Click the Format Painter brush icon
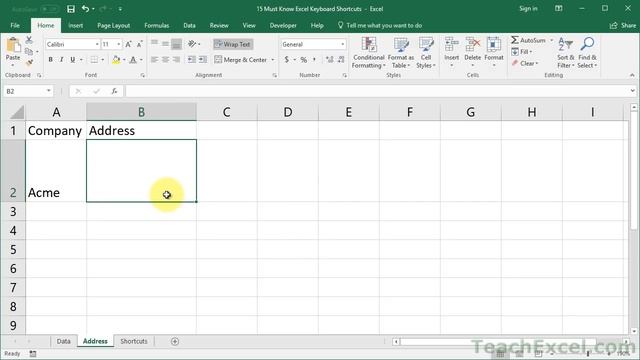The width and height of the screenshot is (640, 360). click(29, 62)
